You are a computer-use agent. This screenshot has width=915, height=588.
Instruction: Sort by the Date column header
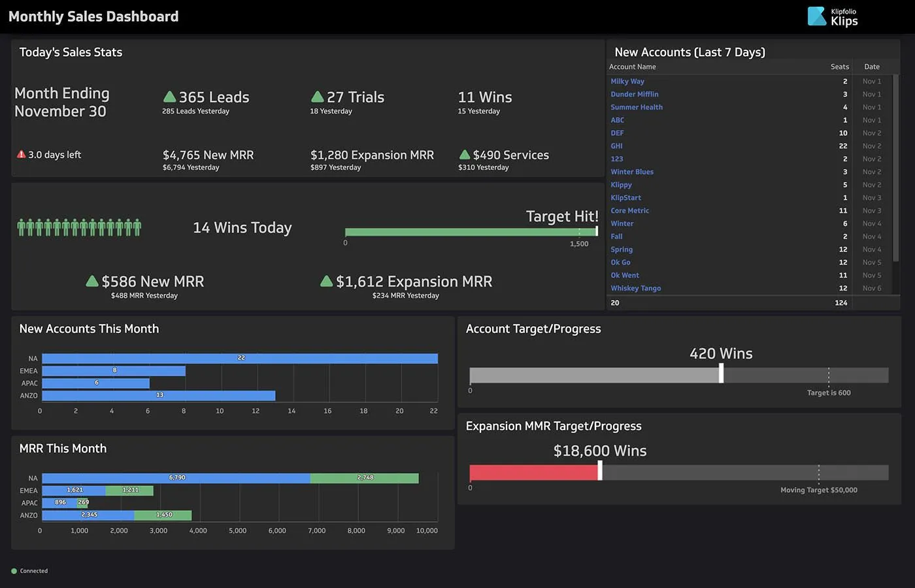pyautogui.click(x=872, y=66)
